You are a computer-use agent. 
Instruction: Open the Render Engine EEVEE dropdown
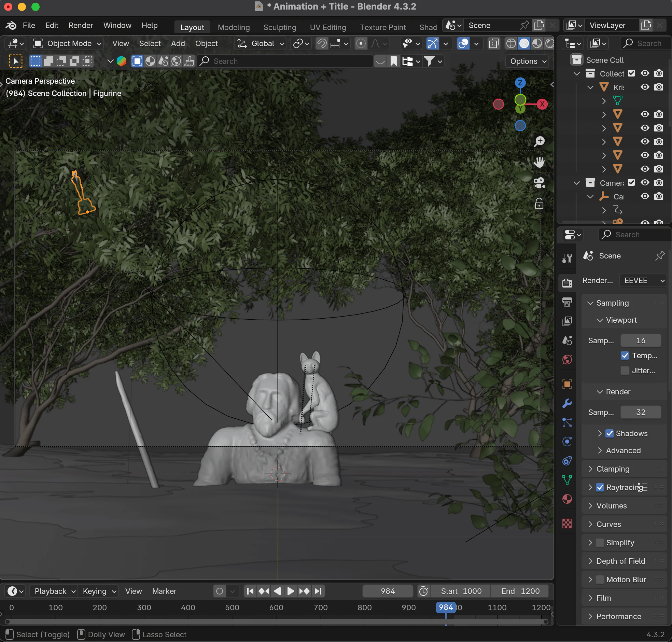click(643, 281)
